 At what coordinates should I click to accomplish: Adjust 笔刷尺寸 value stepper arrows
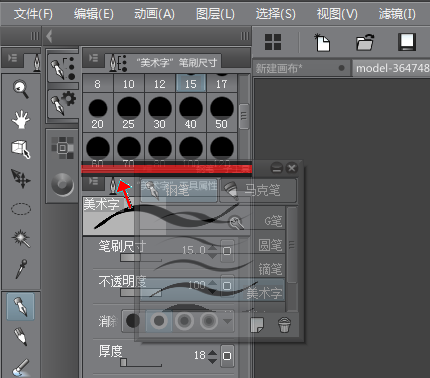click(212, 252)
